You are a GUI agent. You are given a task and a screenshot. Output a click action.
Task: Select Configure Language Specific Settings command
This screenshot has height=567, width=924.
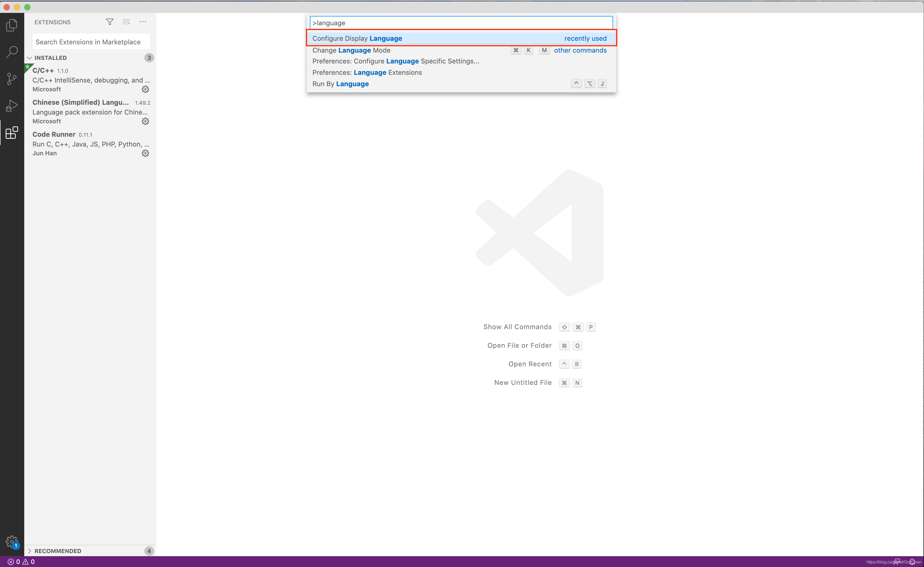461,61
